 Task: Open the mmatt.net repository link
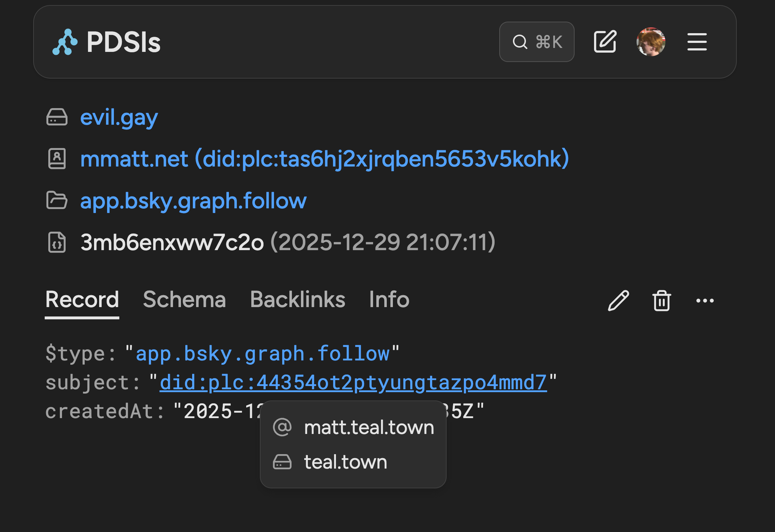324,159
